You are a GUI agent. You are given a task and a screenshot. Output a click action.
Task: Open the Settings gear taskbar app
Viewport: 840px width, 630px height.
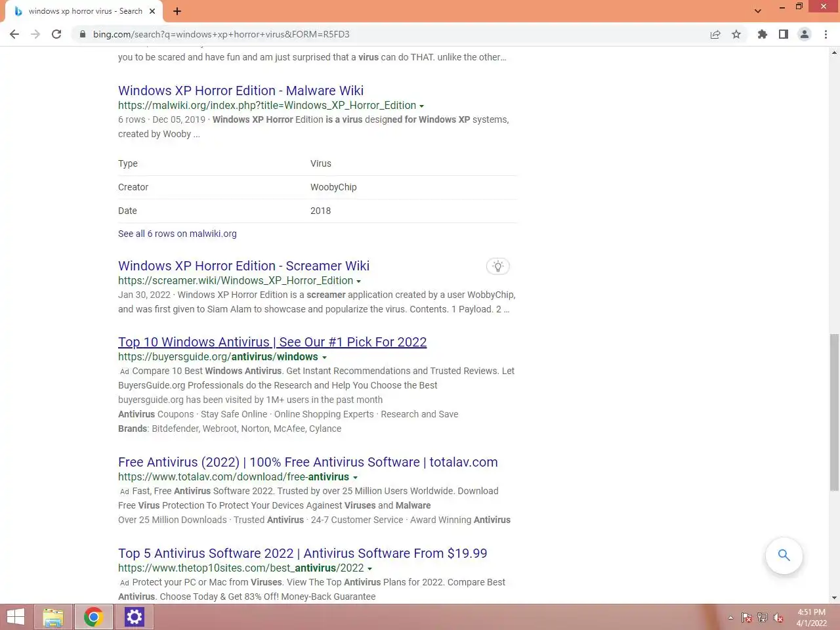tap(134, 617)
